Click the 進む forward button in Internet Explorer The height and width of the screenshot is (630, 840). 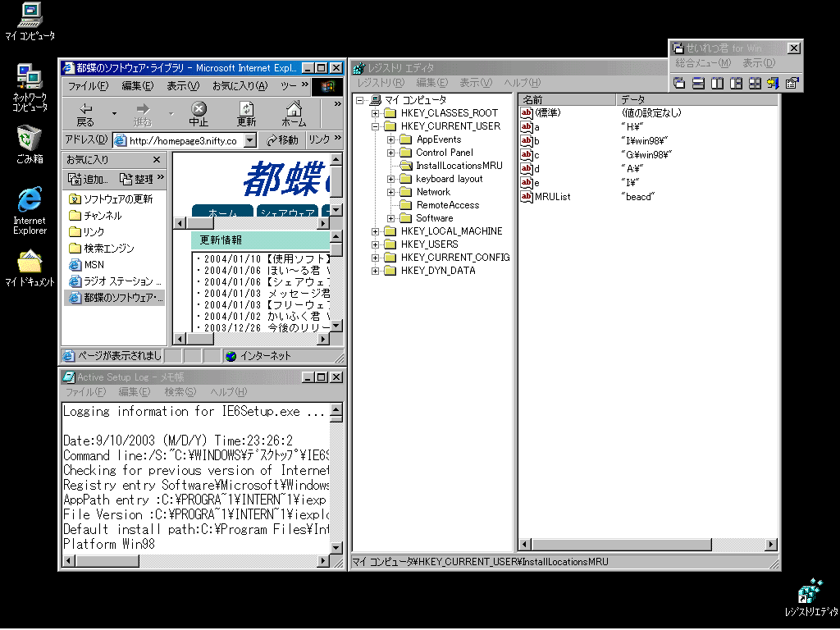click(143, 115)
